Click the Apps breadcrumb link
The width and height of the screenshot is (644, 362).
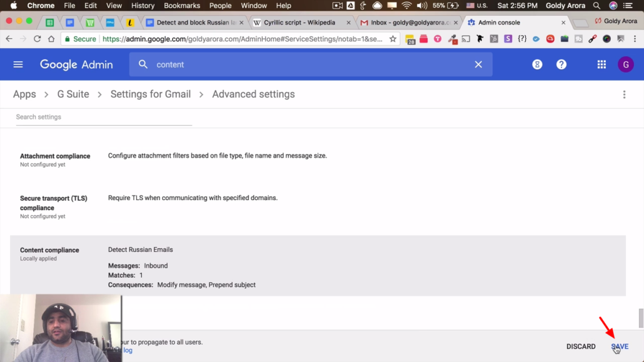click(24, 94)
